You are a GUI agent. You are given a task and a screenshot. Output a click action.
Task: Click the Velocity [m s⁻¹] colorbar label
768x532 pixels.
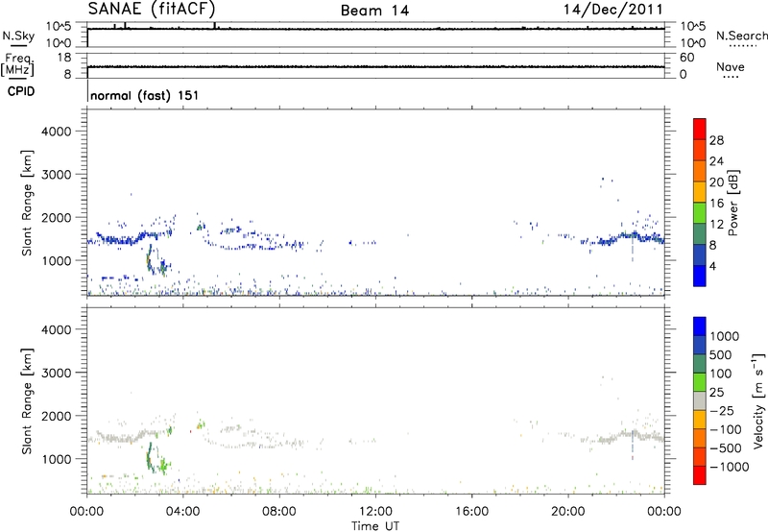[758, 400]
